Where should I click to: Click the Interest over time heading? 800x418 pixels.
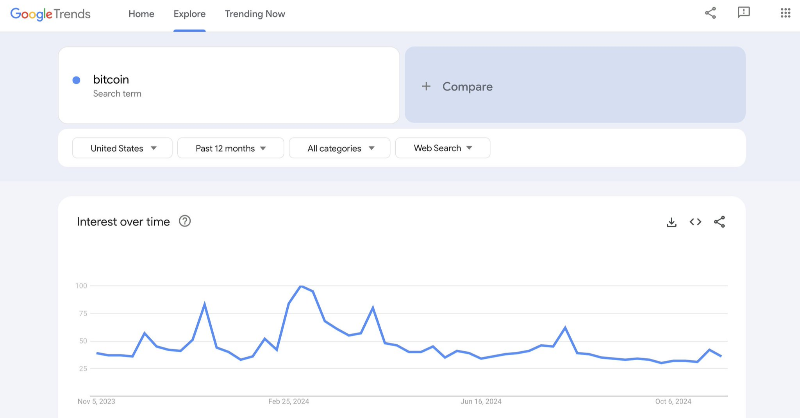[x=123, y=222]
